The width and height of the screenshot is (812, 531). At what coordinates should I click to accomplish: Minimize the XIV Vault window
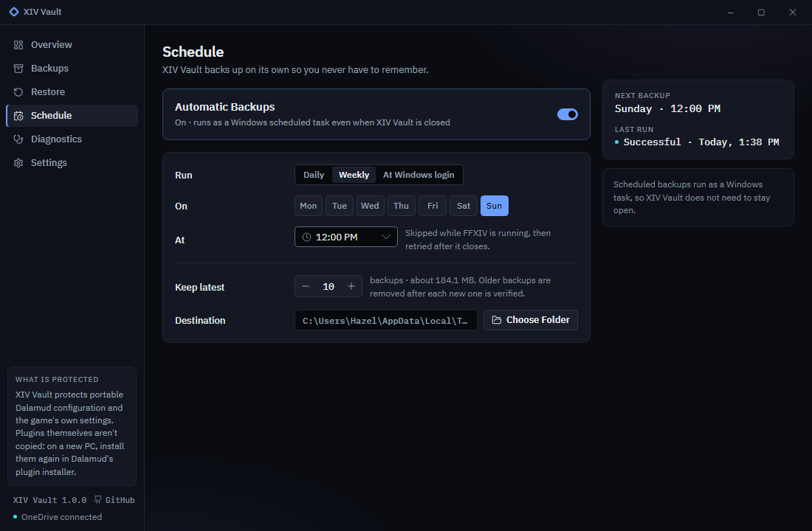click(730, 12)
